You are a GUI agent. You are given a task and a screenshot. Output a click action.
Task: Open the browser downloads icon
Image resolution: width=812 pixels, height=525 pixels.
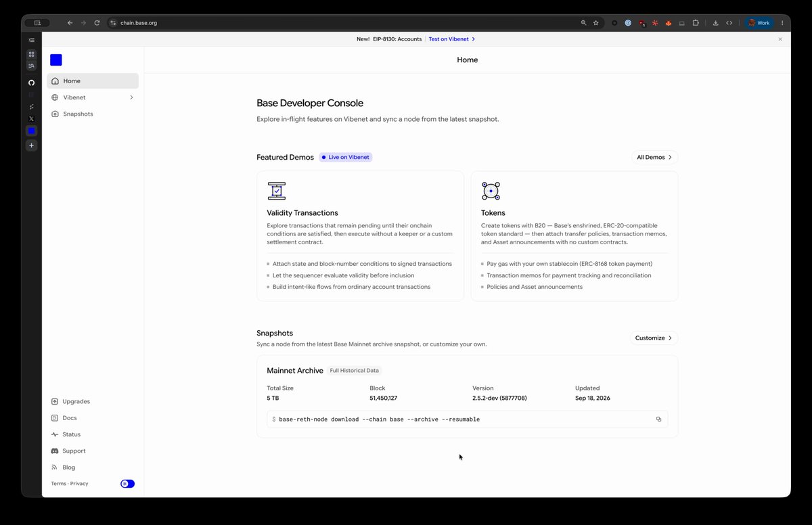(715, 23)
